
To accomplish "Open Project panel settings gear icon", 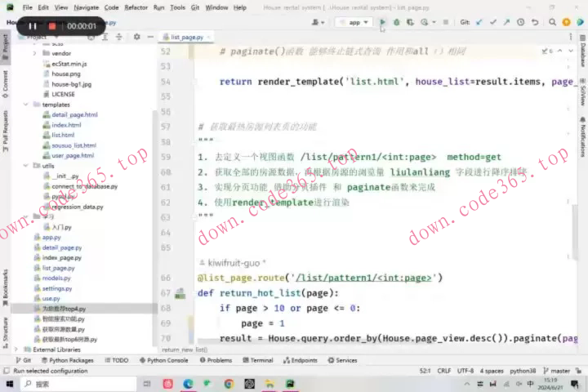I will [x=137, y=37].
